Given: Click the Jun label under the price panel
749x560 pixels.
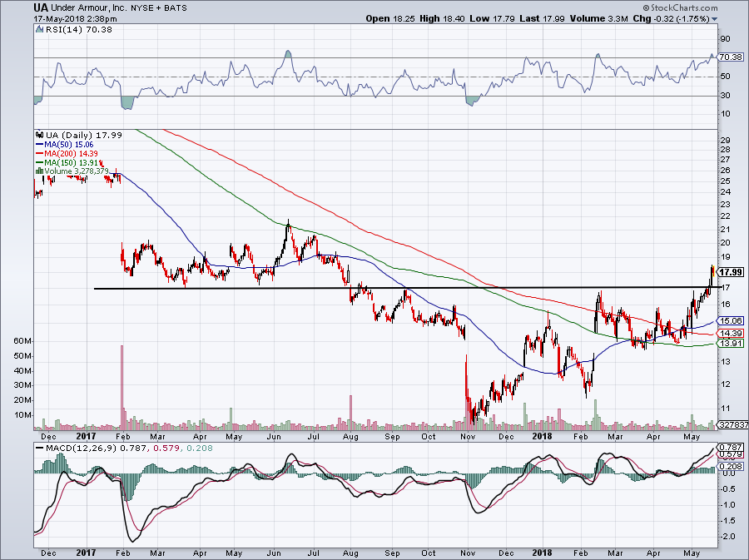Looking at the screenshot, I should 273,436.
